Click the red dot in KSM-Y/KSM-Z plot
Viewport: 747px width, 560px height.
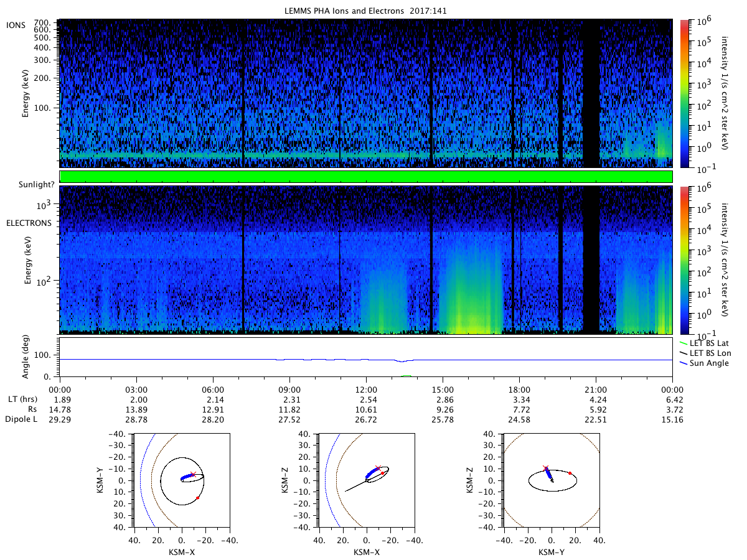570,473
